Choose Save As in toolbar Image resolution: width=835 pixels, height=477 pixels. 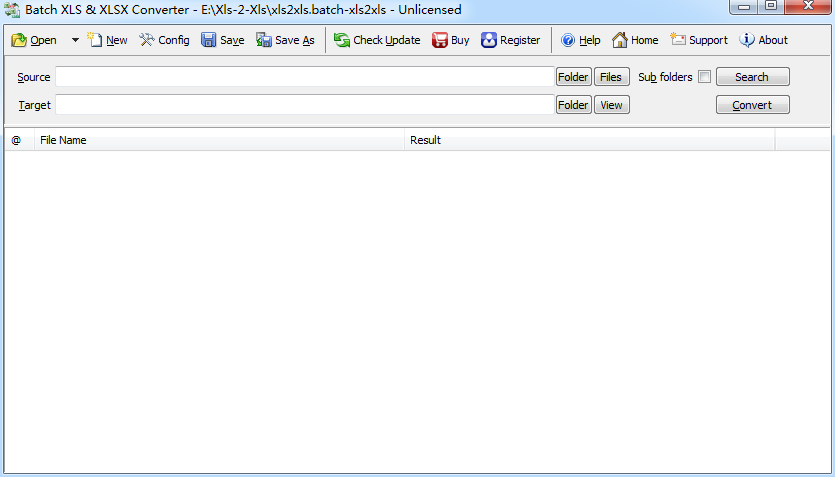pos(285,40)
